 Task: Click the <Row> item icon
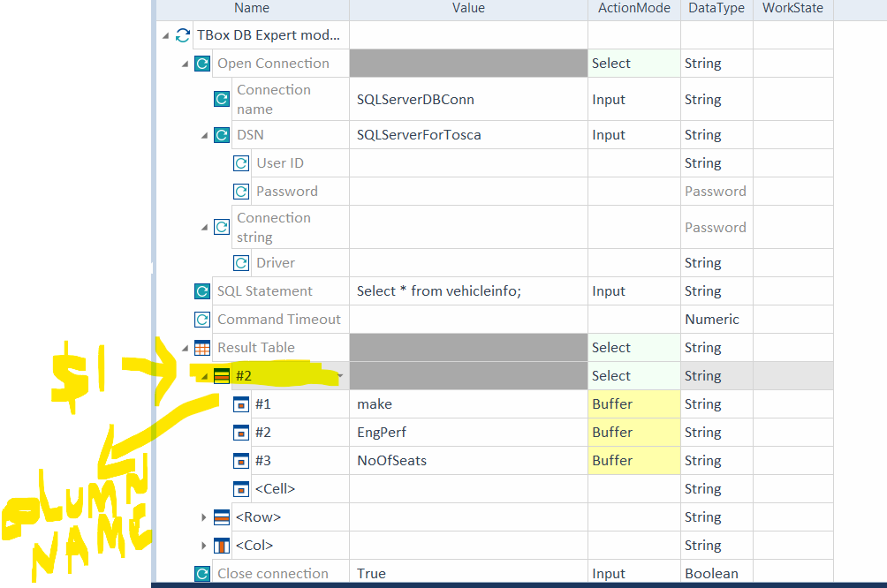click(x=222, y=517)
